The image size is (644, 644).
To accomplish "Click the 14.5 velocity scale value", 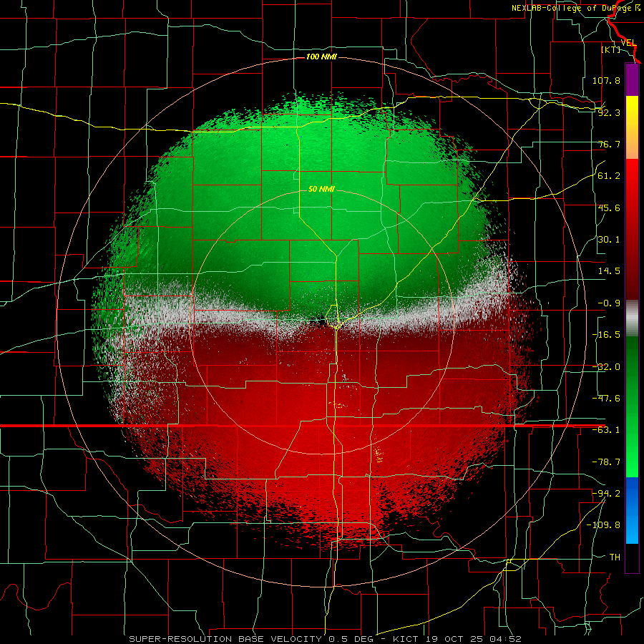I will pos(609,271).
